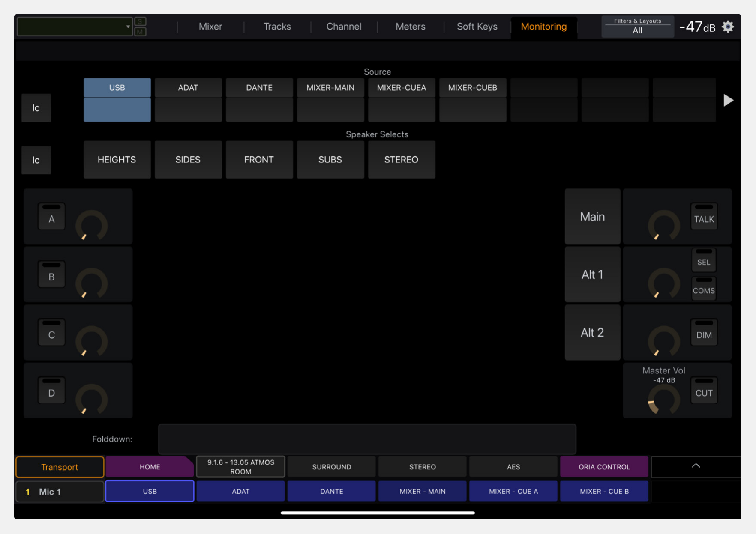Viewport: 756px width, 534px height.
Task: Click the cue A level knob
Action: (x=91, y=225)
